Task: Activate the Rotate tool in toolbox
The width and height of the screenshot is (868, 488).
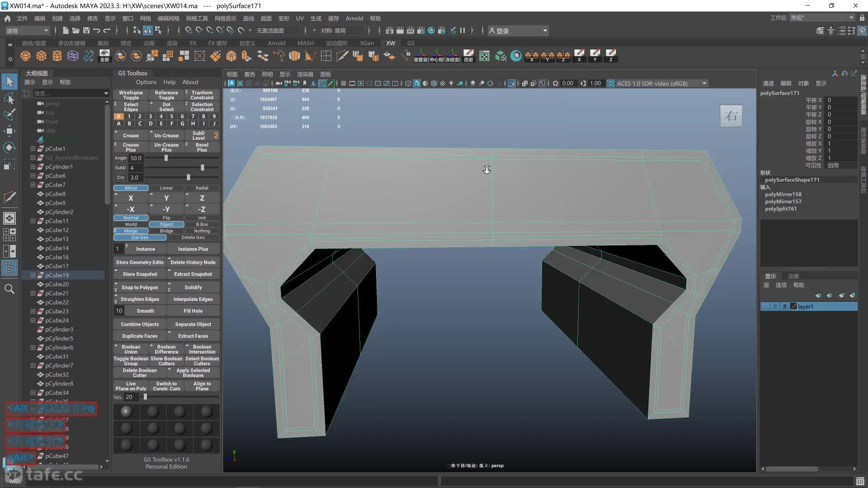Action: coord(9,147)
